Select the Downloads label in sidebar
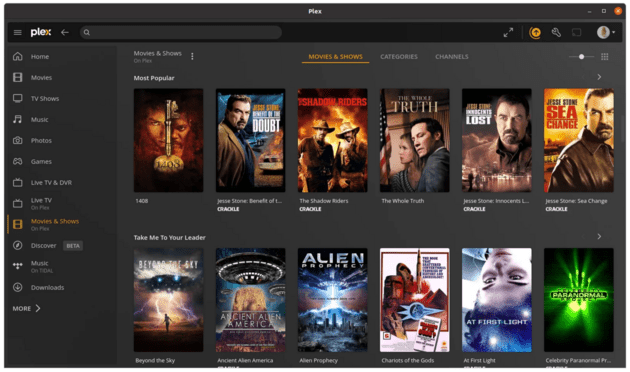The height and width of the screenshot is (372, 630). [x=47, y=287]
